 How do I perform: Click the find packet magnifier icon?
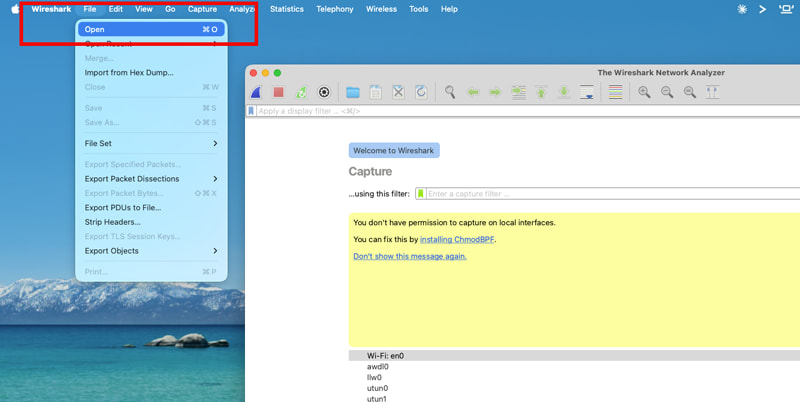(449, 92)
